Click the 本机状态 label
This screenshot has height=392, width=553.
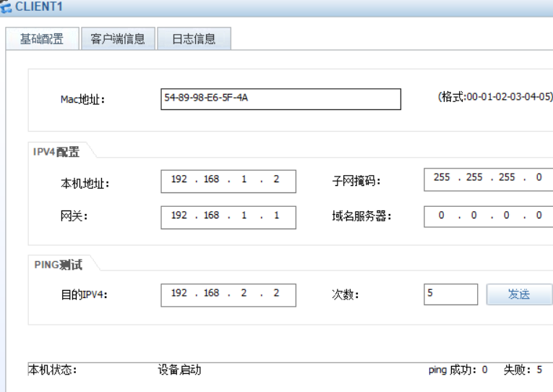[x=53, y=370]
